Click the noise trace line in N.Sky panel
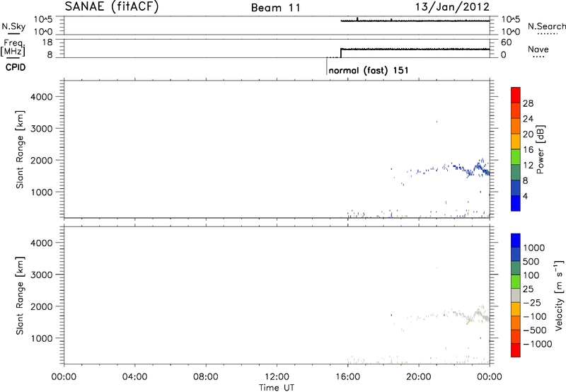The image size is (566, 392). [415, 21]
